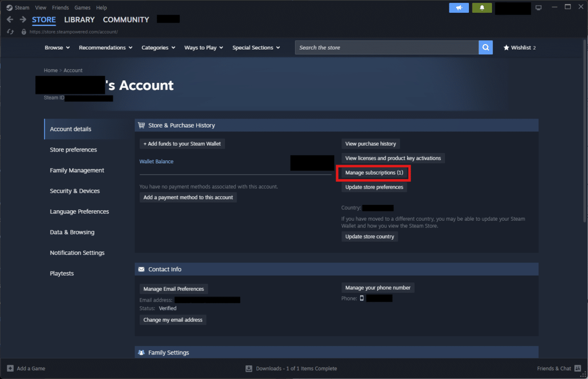Click the Add a Game label

(x=31, y=368)
